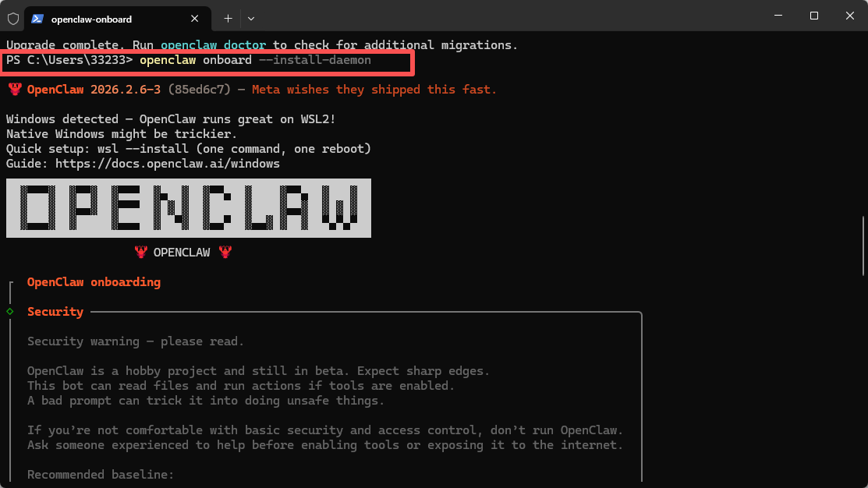
Task: Click the Security section heading
Action: pos(55,312)
